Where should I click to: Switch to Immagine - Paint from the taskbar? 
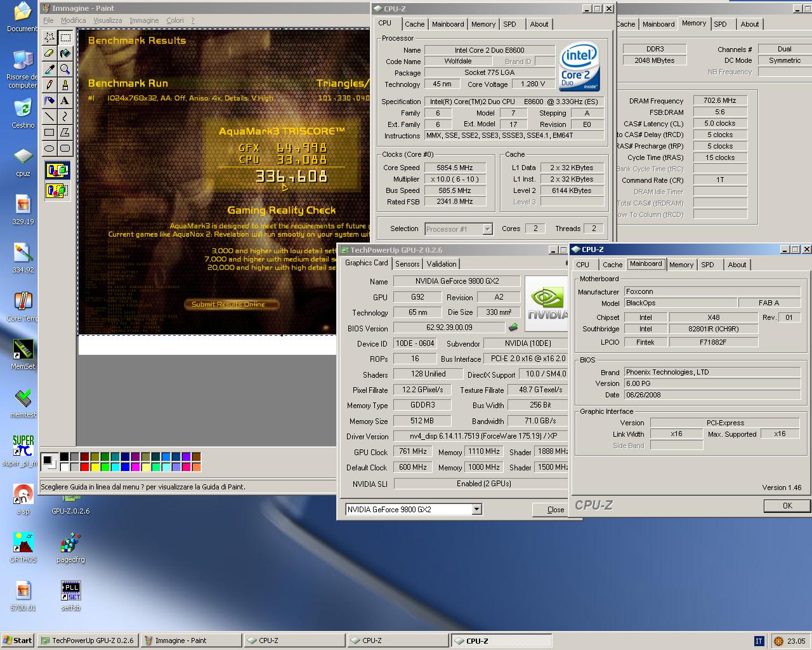click(x=191, y=640)
